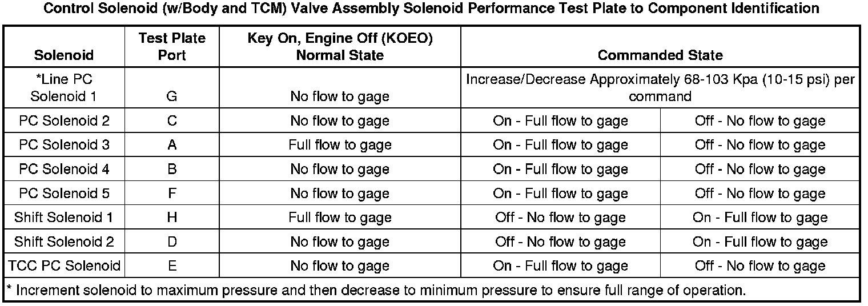This screenshot has width=868, height=306.
Task: Click test plate port letter E
Action: coord(172,266)
